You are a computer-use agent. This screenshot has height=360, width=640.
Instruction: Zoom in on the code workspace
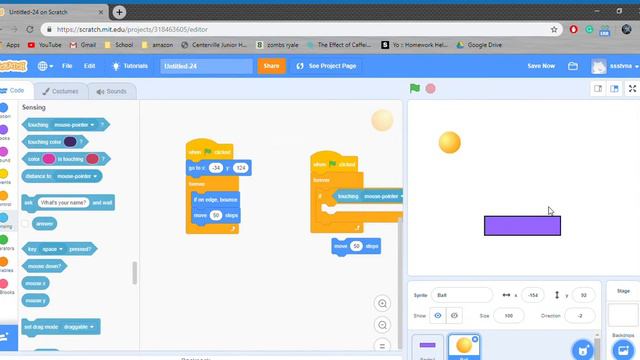point(382,303)
